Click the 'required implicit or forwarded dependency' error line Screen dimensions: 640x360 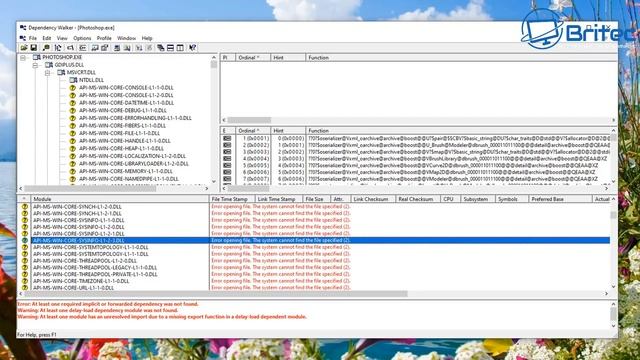pos(108,304)
